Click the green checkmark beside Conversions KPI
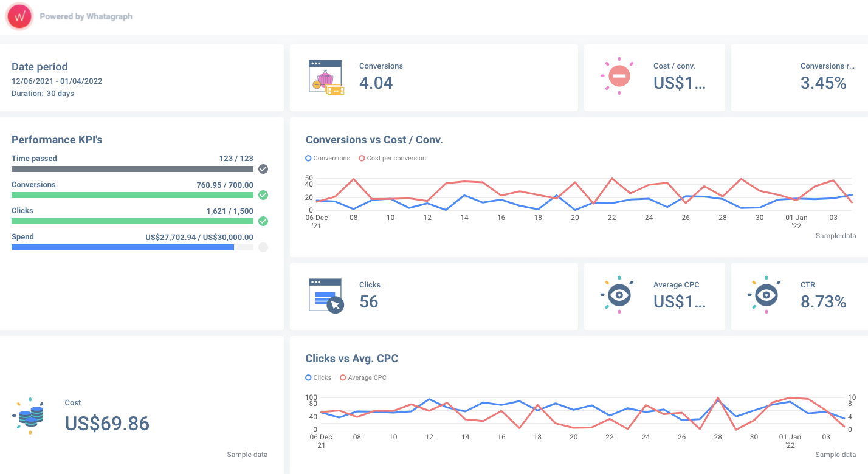Image resolution: width=868 pixels, height=474 pixels. click(263, 195)
